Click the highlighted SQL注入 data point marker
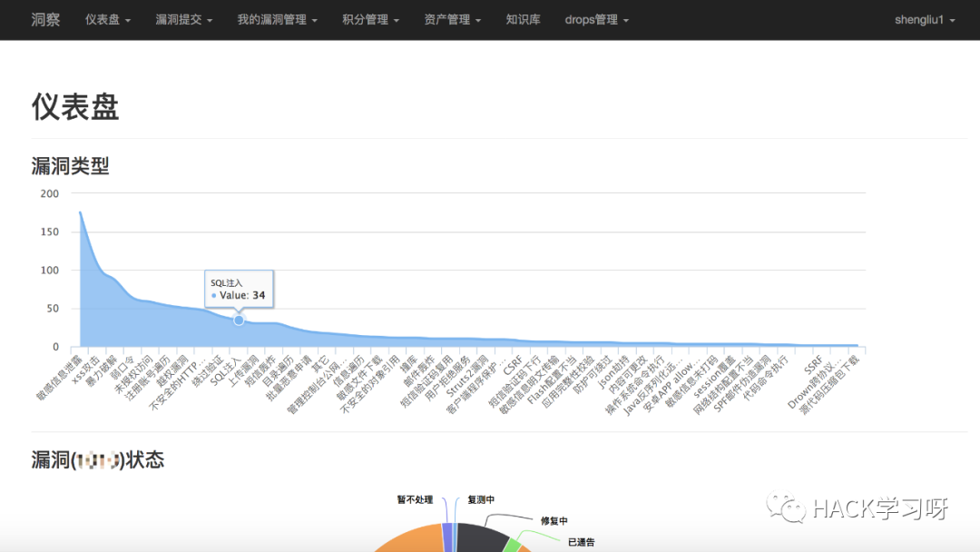980x552 pixels. pyautogui.click(x=239, y=320)
